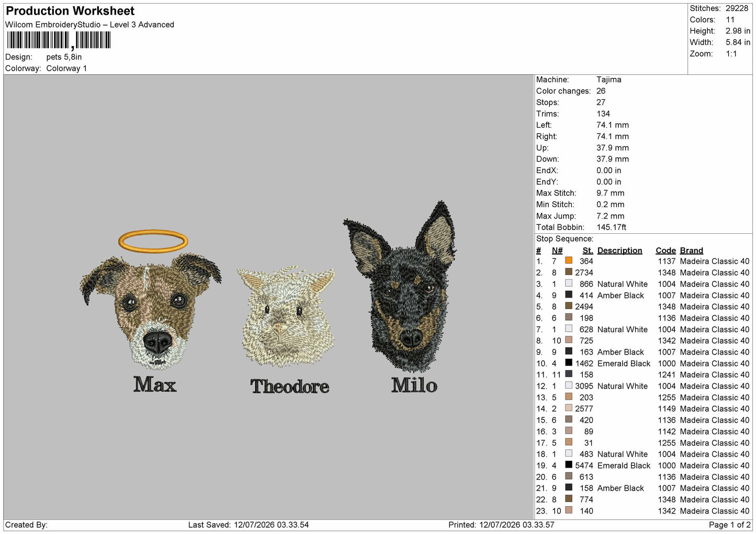Click the 'Brand' column header
The width and height of the screenshot is (756, 534).
point(692,251)
